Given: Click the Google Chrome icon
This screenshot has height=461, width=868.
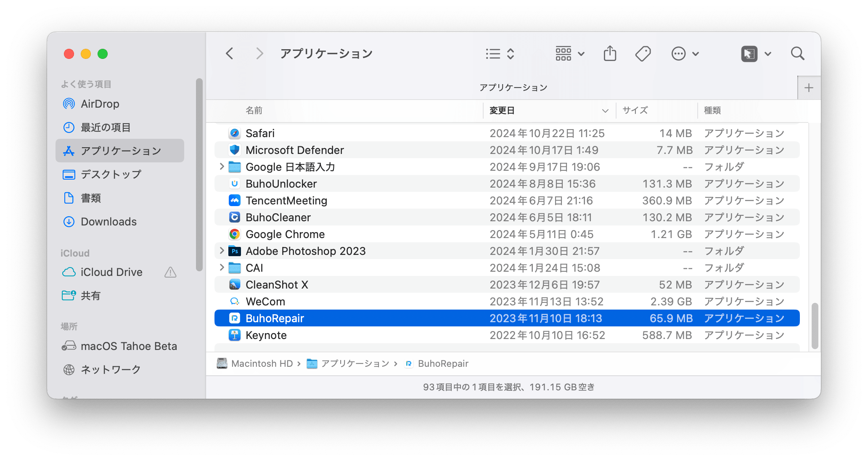Looking at the screenshot, I should (x=235, y=234).
